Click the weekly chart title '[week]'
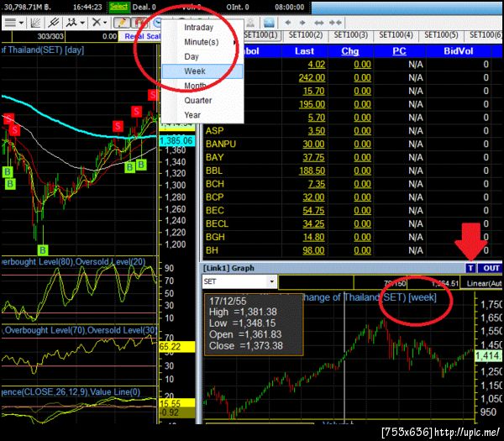The image size is (504, 441). pyautogui.click(x=423, y=297)
